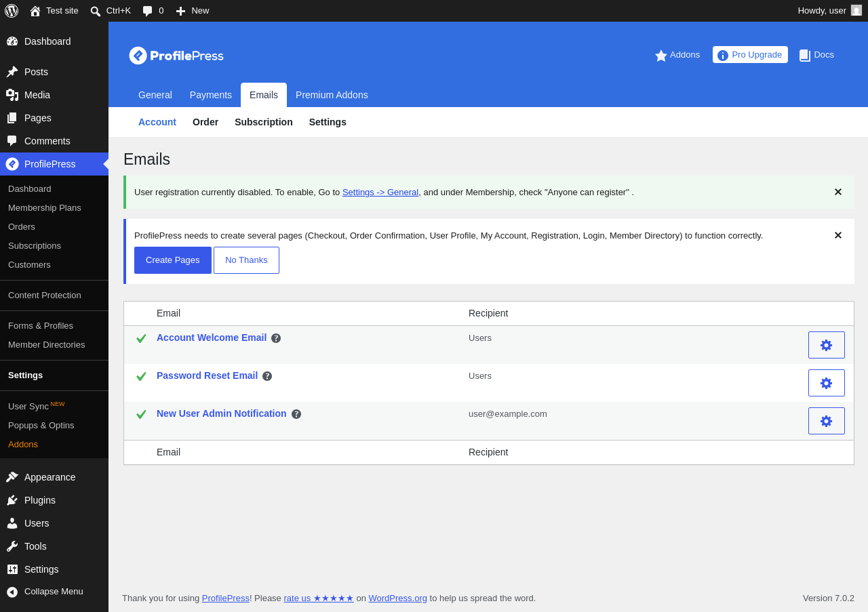This screenshot has width=868, height=612.
Task: Switch to the Premium Addons tab
Action: click(x=332, y=95)
